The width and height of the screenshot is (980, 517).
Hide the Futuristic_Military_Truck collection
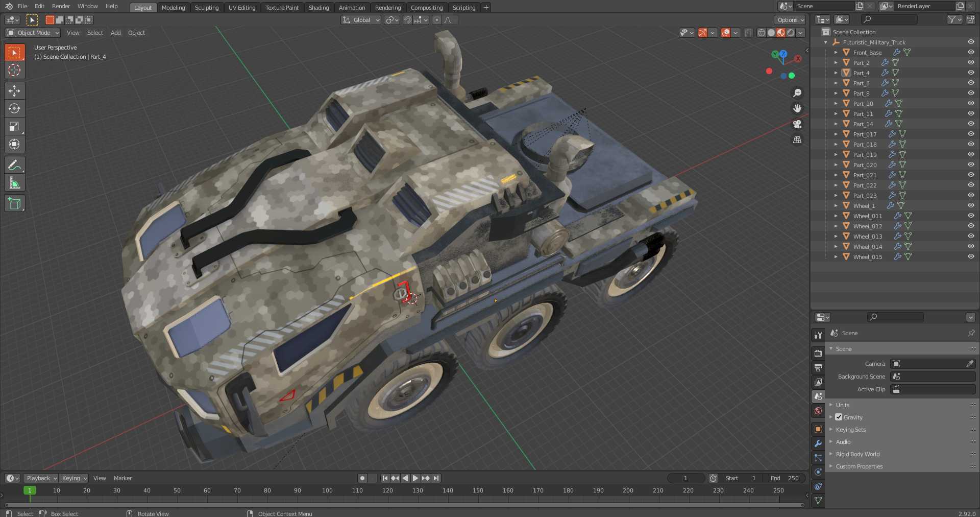click(x=971, y=42)
